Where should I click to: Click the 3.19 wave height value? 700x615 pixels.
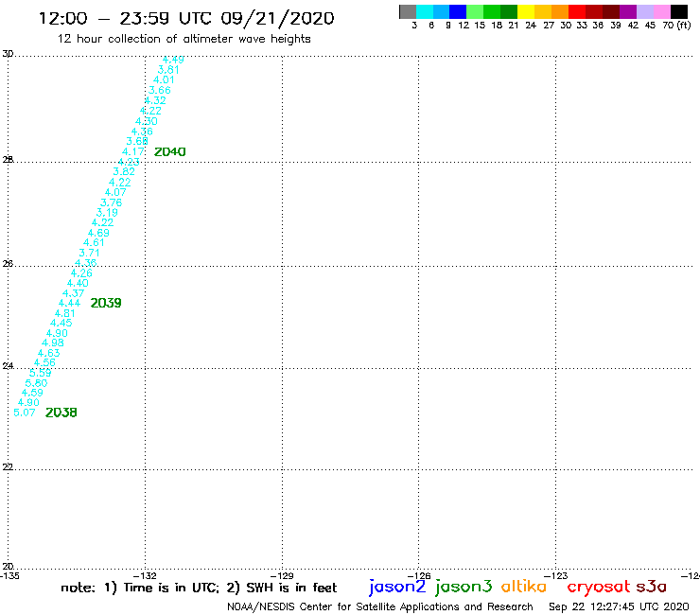107,213
